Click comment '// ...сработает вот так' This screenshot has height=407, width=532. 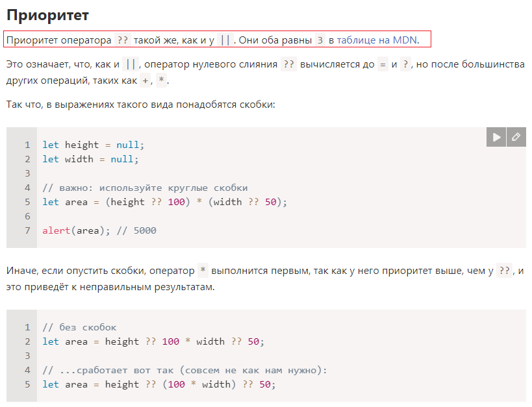coord(107,370)
